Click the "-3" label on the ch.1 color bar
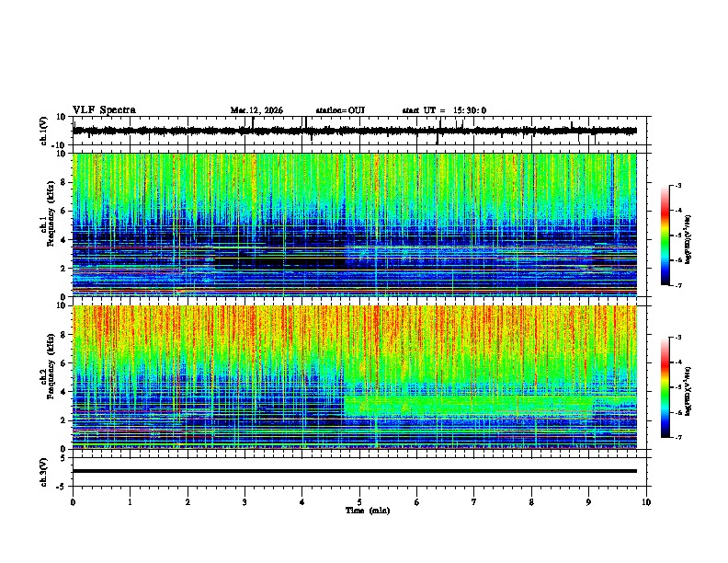The height and width of the screenshot is (563, 728). click(678, 185)
